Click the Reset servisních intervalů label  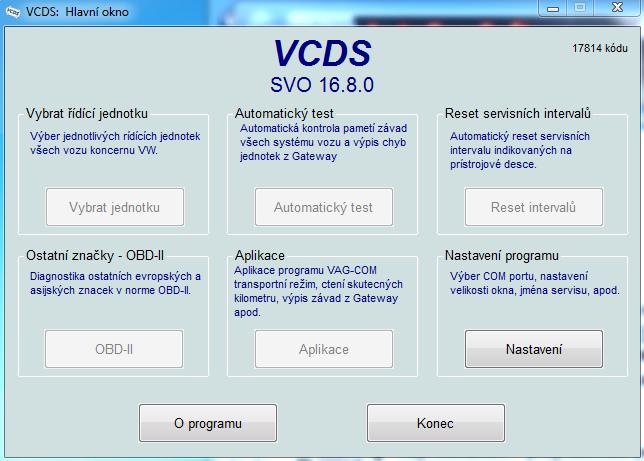point(518,113)
